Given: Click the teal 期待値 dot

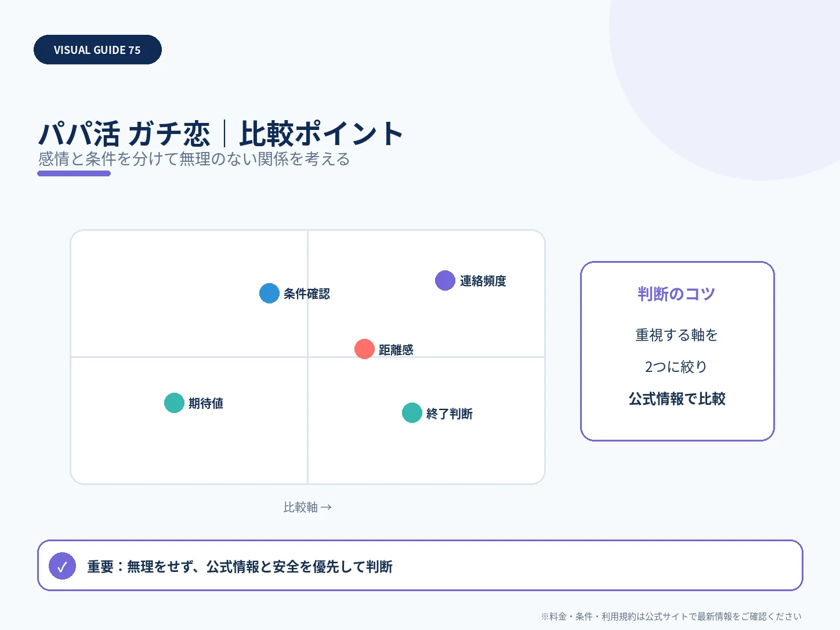Looking at the screenshot, I should point(174,403).
